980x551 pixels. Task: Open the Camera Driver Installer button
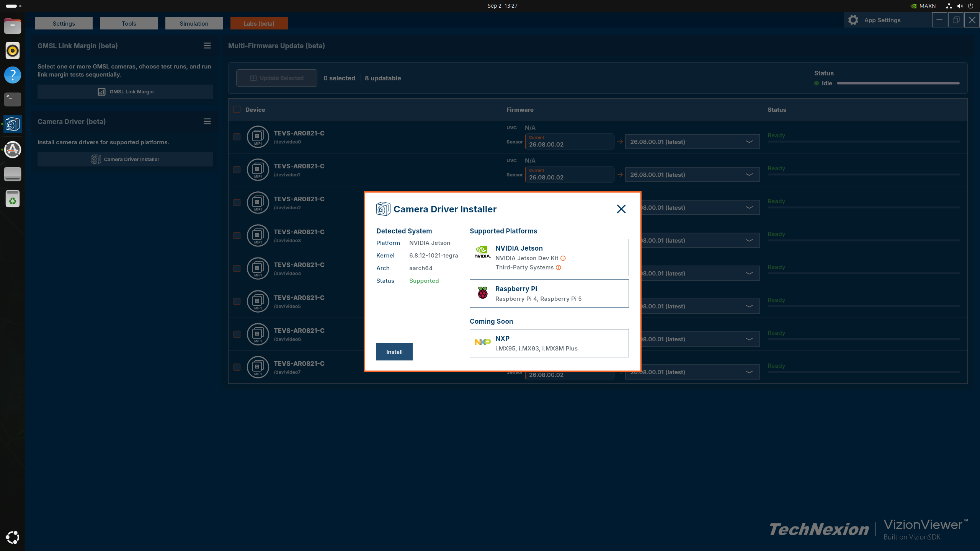(125, 159)
